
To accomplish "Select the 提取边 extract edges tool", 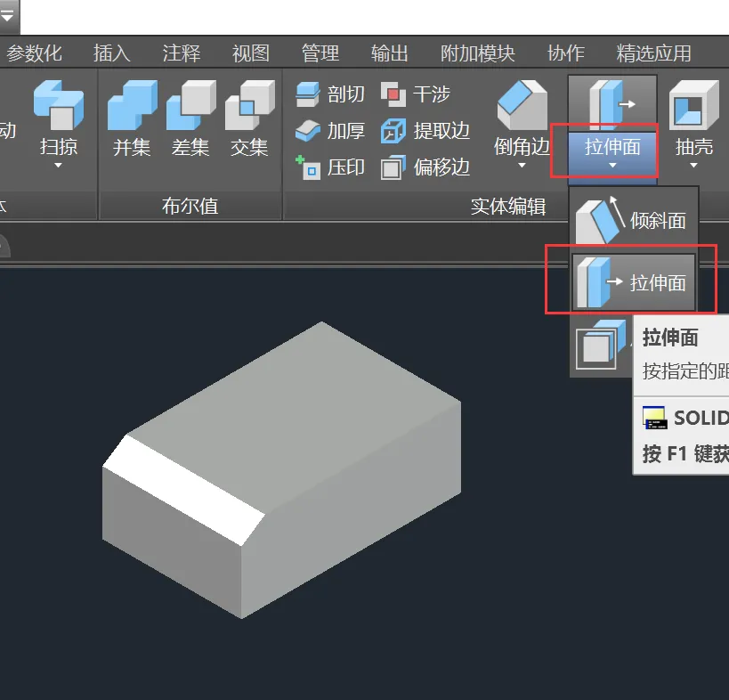I will click(x=425, y=131).
